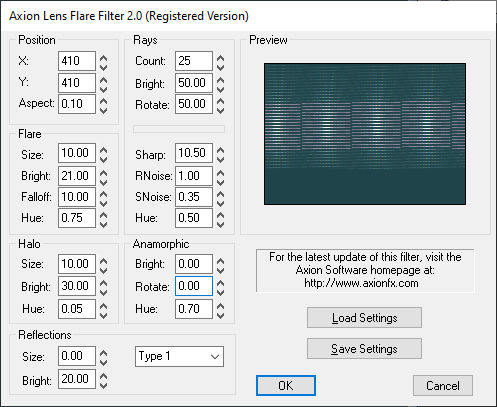The width and height of the screenshot is (497, 407).
Task: Decrease Flare Hue with down arrow
Action: 104,224
